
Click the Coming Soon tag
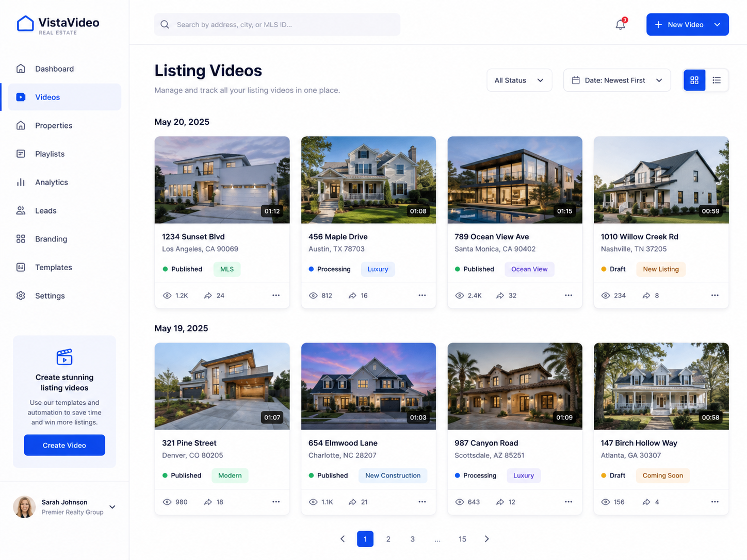tap(663, 475)
